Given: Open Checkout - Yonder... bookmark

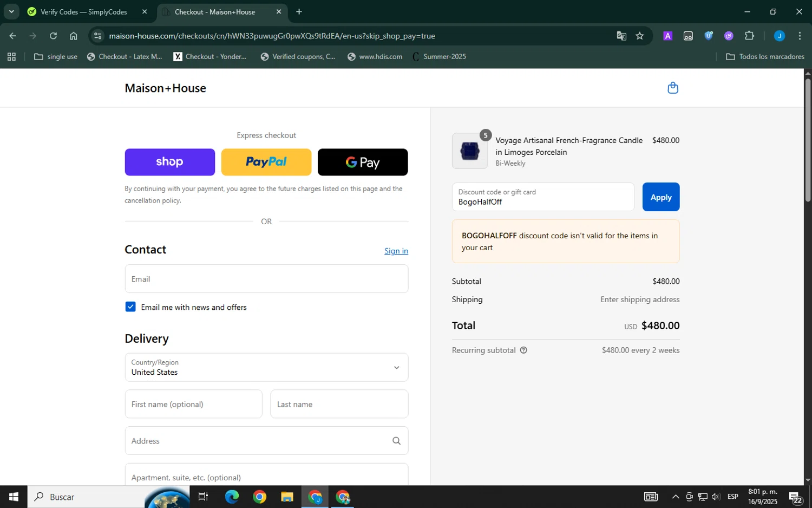Looking at the screenshot, I should coord(210,57).
